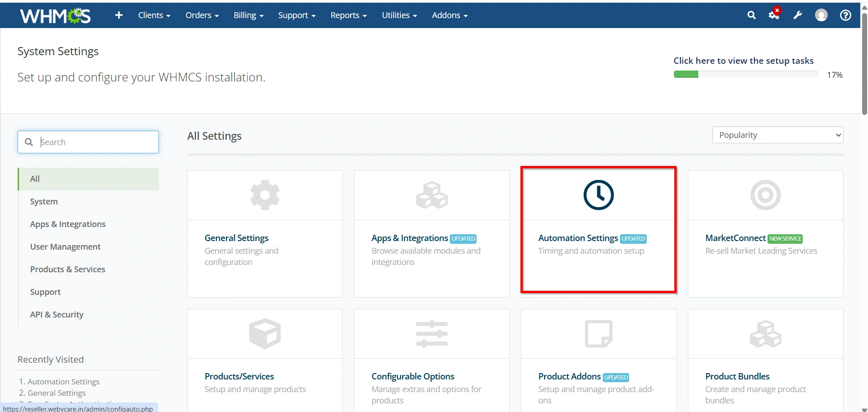The height and width of the screenshot is (412, 868).
Task: Click the UPDATED badge on Product Addons
Action: coord(616,377)
